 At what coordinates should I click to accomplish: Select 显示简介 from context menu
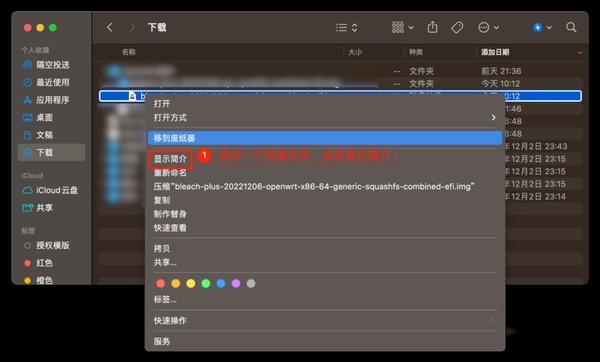pos(170,159)
